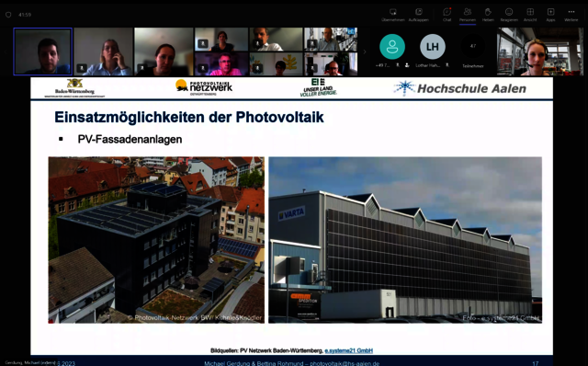This screenshot has height=366, width=588.
Task: Select the teal phone-caller participant avatar
Action: tap(392, 47)
